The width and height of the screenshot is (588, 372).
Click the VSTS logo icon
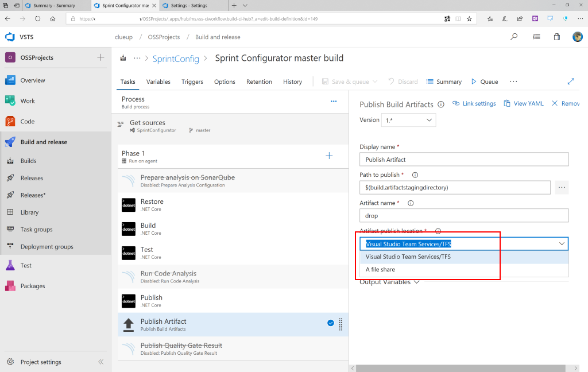point(10,37)
